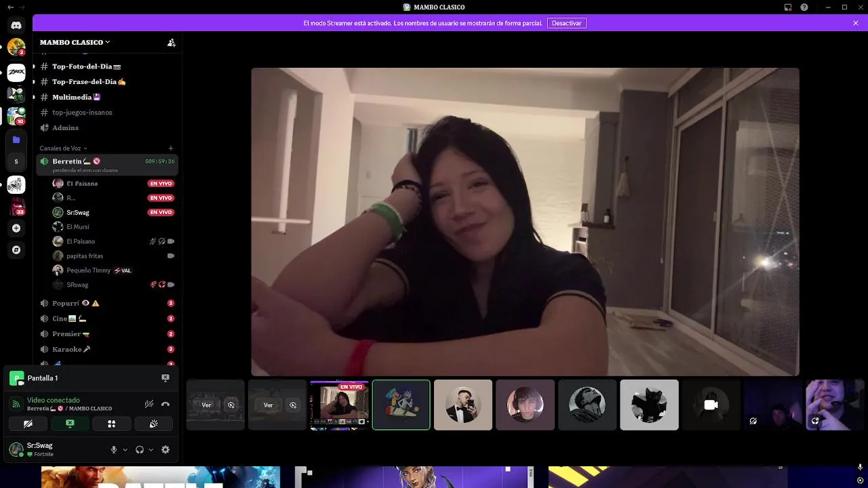Go back with title bar arrow
Screen dimensions: 868x488
point(10,7)
